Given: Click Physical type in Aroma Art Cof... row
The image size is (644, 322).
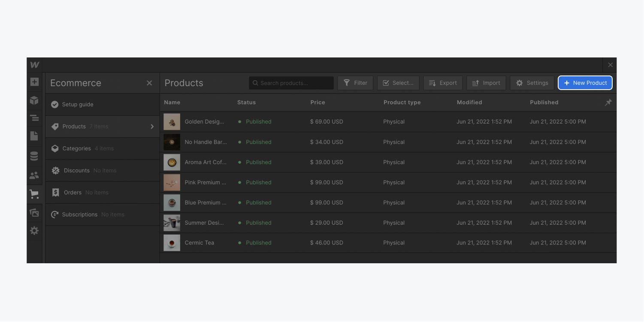Looking at the screenshot, I should 394,162.
